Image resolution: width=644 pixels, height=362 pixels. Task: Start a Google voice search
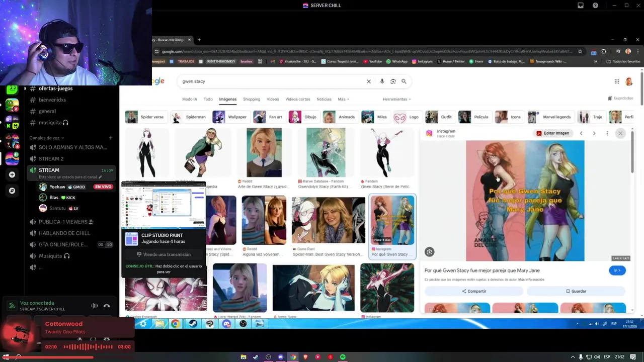click(x=382, y=81)
